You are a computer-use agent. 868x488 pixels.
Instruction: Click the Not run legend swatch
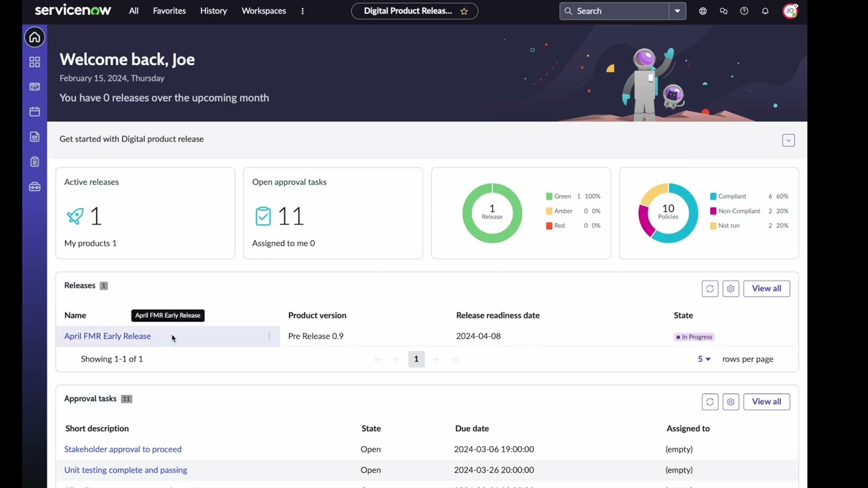(x=713, y=226)
